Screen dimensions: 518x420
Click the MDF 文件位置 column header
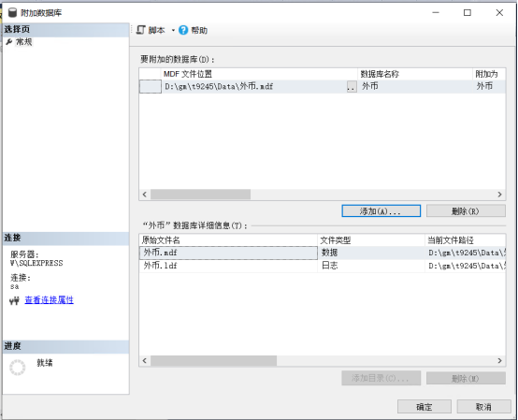click(259, 74)
